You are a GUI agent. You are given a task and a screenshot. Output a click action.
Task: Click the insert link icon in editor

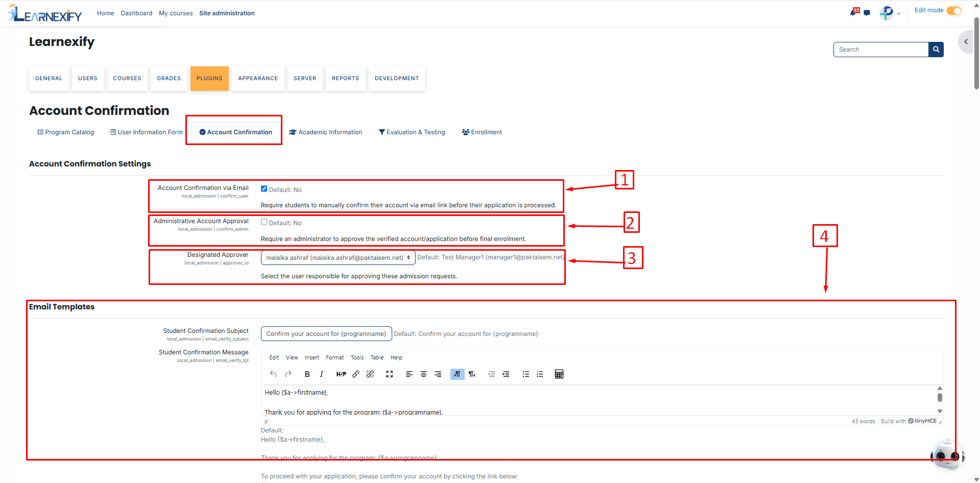click(x=356, y=374)
